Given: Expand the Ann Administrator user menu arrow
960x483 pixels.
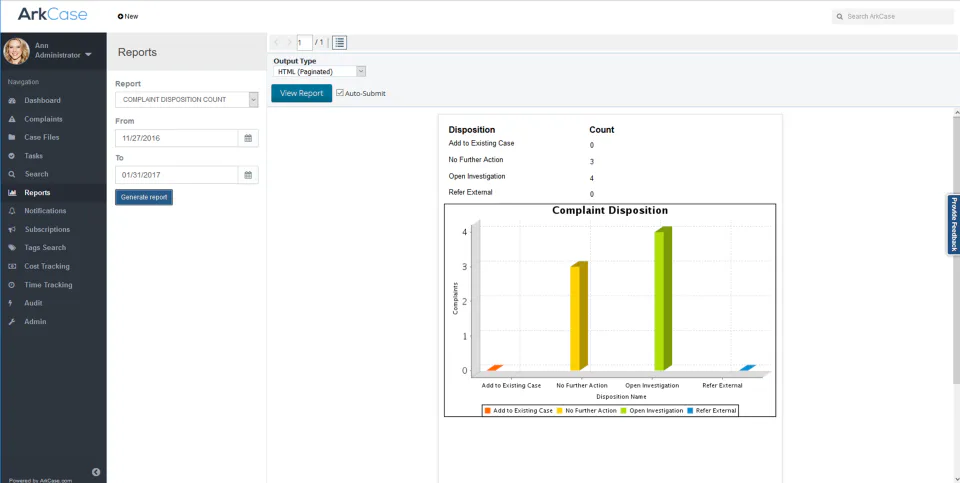Looking at the screenshot, I should pyautogui.click(x=88, y=55).
